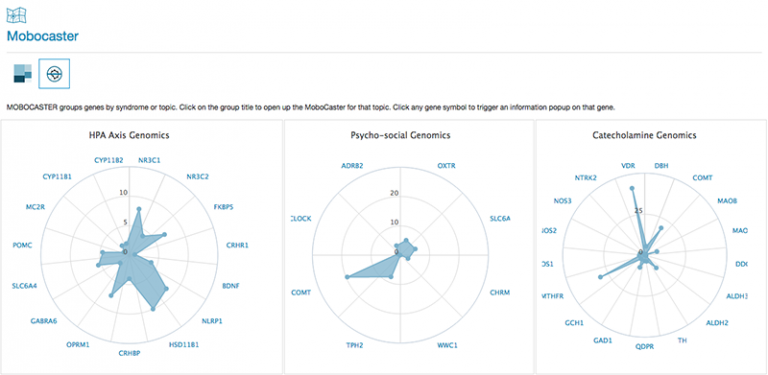Select the NLRP1 gene label
This screenshot has width=768, height=375.
click(212, 322)
